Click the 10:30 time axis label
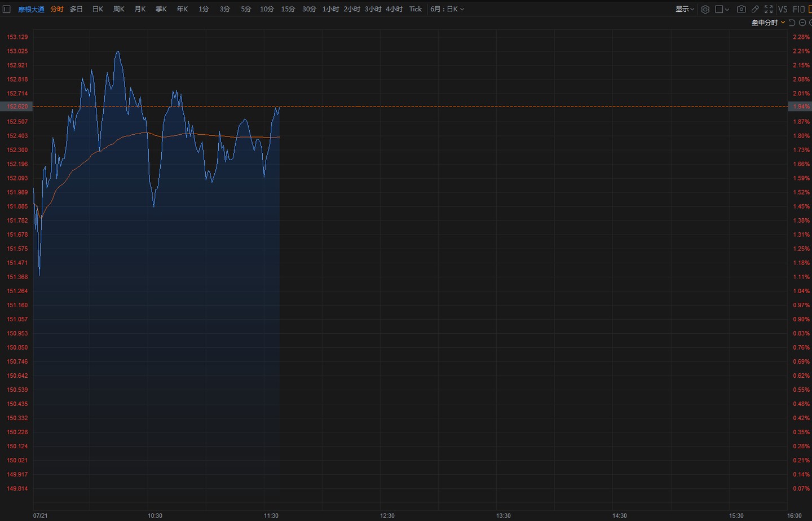This screenshot has height=521, width=812. pyautogui.click(x=155, y=516)
